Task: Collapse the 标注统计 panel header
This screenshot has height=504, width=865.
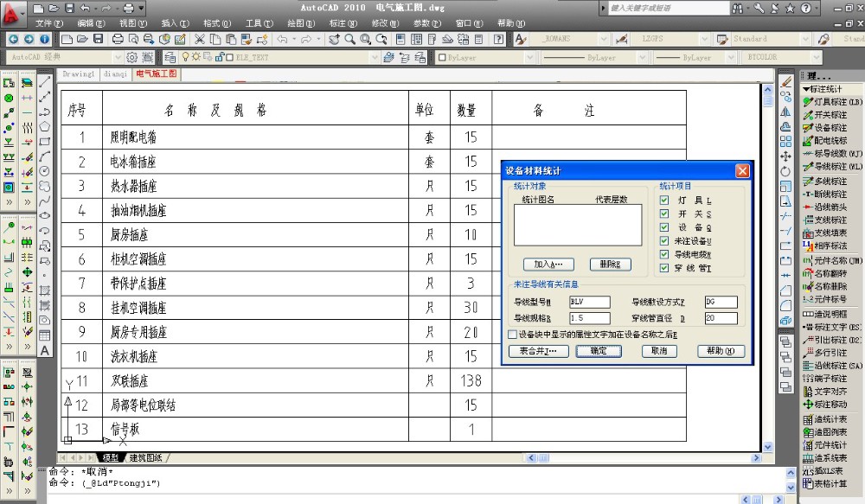Action: pyautogui.click(x=823, y=89)
